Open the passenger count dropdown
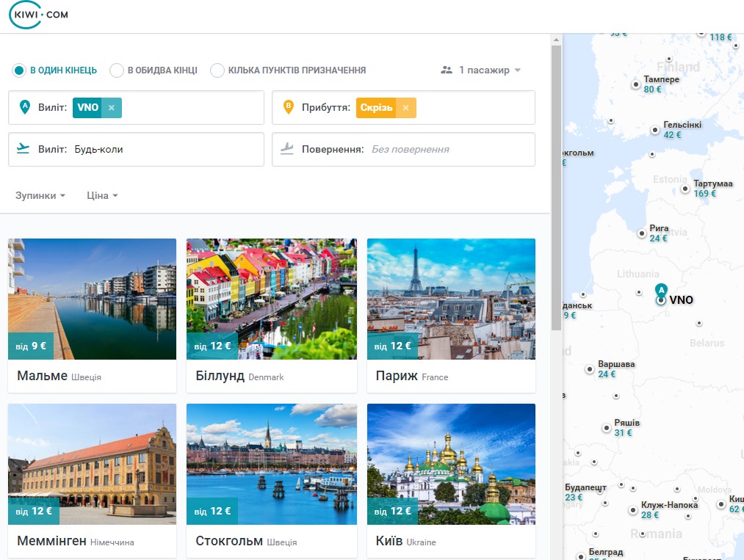Screen dimensions: 744x560 [480, 70]
